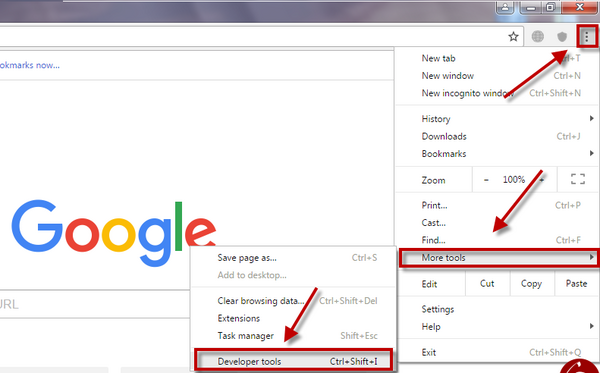This screenshot has height=373, width=600.
Task: Open Settings from the menu
Action: [498, 309]
